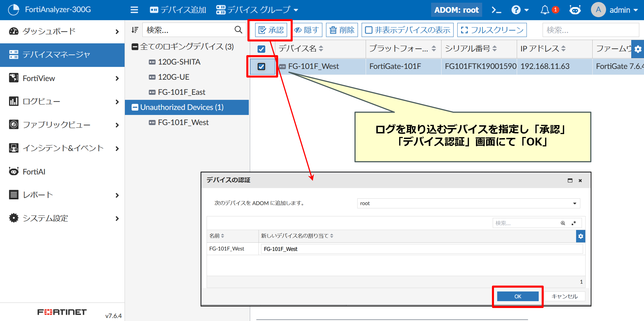Image resolution: width=644 pixels, height=321 pixels.
Task: Open the CLI console icon
Action: point(496,10)
